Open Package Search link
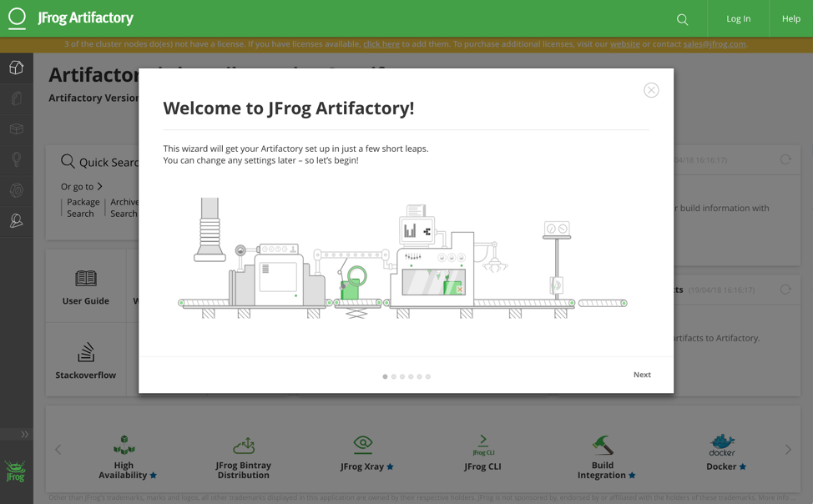Viewport: 813px width, 504px height. [83, 208]
